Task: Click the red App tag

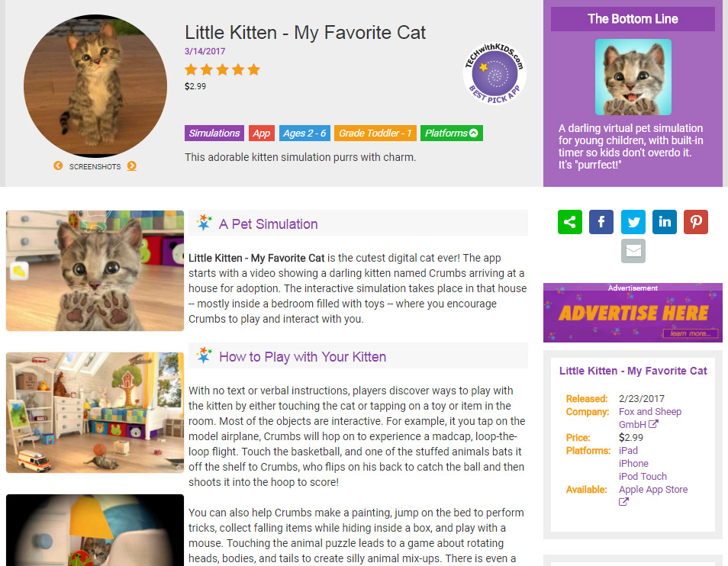Action: coord(262,133)
